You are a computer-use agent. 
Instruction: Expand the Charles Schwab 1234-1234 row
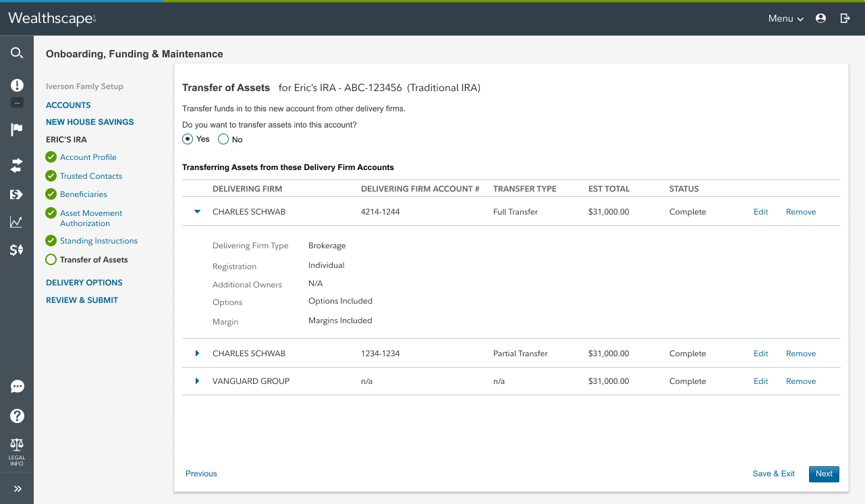point(198,354)
